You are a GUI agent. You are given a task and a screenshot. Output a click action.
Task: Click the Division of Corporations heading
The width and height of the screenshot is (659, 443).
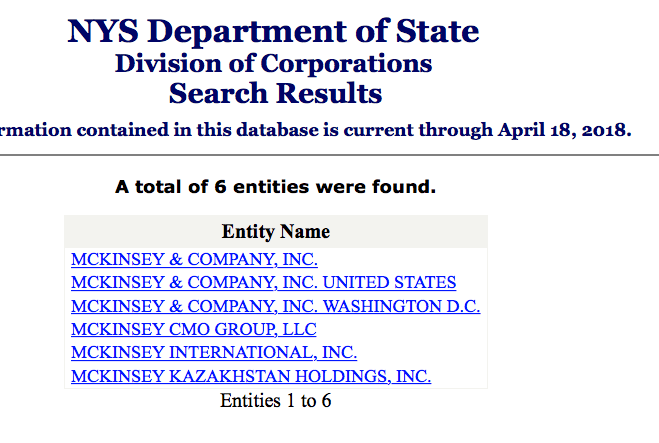point(273,64)
